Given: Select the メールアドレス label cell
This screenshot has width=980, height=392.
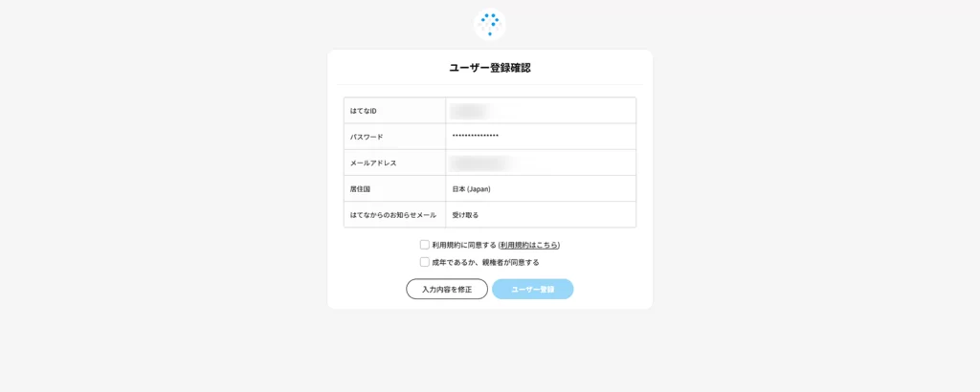Looking at the screenshot, I should [x=395, y=163].
